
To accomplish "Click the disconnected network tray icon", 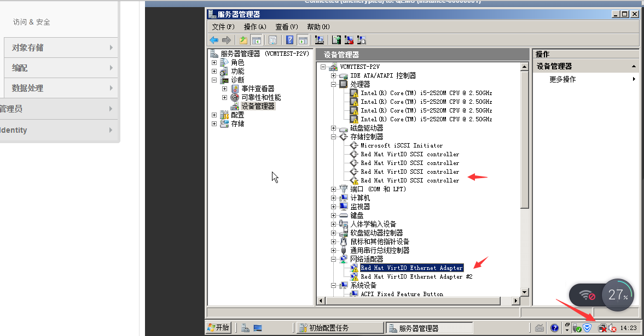I will point(602,328).
